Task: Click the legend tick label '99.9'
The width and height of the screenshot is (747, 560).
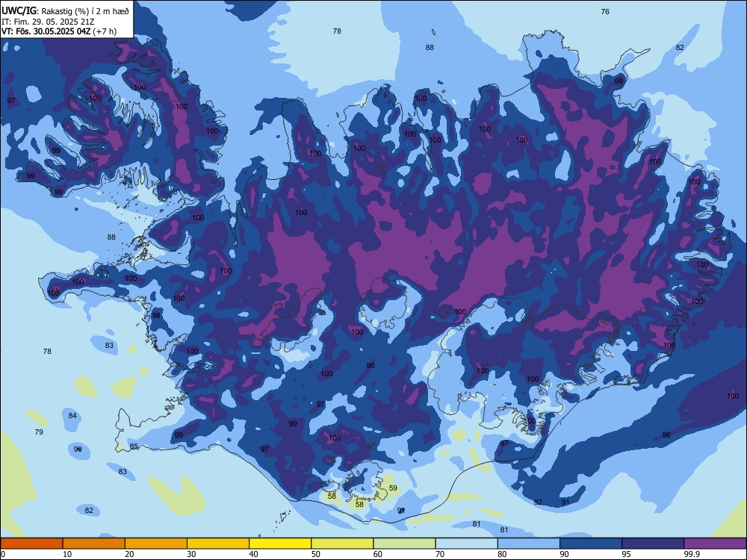Action: click(x=692, y=554)
